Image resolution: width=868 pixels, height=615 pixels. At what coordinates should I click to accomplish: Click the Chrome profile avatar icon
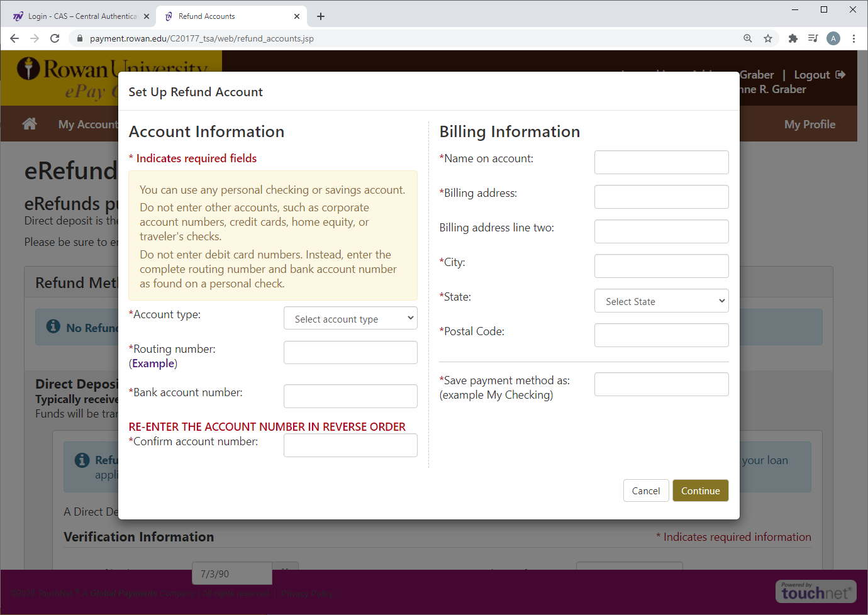[833, 38]
